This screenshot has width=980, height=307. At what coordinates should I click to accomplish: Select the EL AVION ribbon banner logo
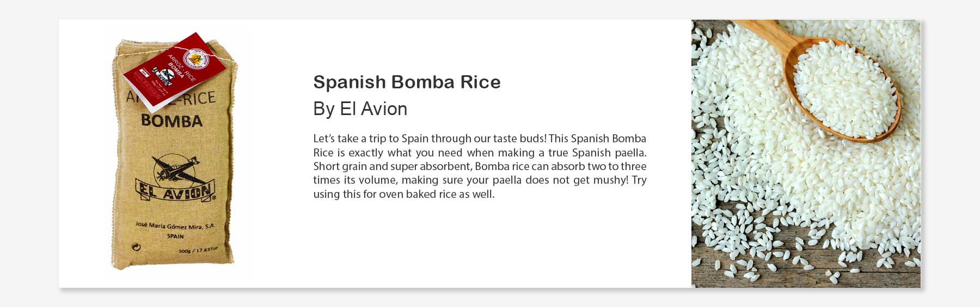[175, 192]
